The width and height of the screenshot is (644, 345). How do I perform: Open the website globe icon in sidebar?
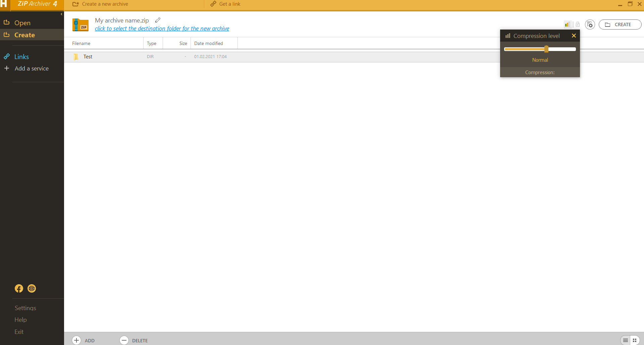(32, 289)
